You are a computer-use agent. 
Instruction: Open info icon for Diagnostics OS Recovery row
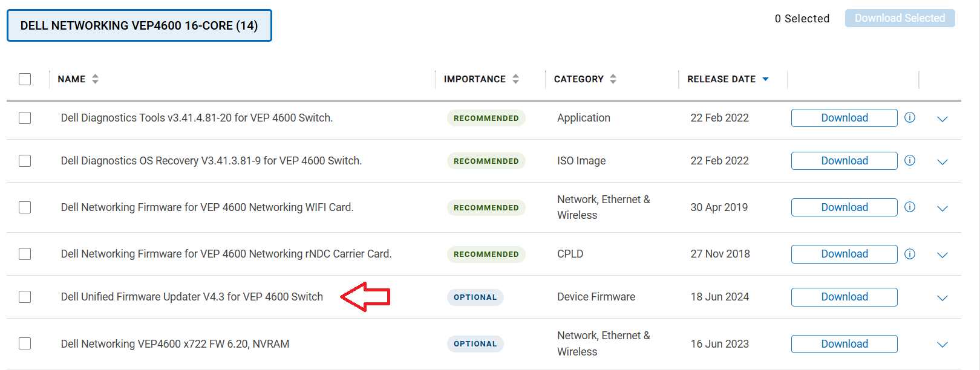click(910, 160)
